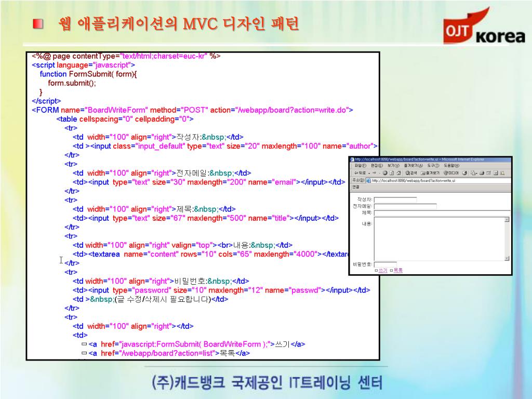The height and width of the screenshot is (399, 532).
Task: Click the 전자메일:&nbsp; td code line
Action: [x=162, y=173]
